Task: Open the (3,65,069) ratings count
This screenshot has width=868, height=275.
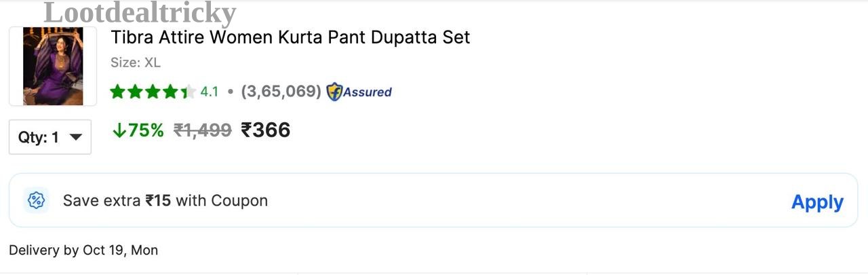Action: tap(281, 92)
